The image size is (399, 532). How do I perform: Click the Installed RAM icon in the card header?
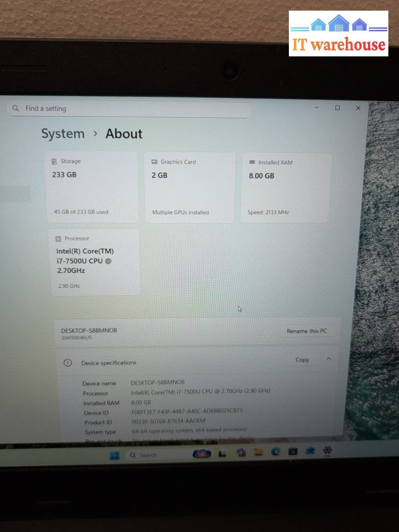point(252,162)
